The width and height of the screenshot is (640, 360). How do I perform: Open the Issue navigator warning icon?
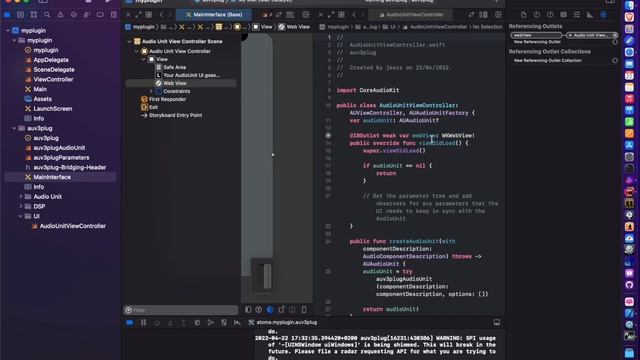click(60, 15)
